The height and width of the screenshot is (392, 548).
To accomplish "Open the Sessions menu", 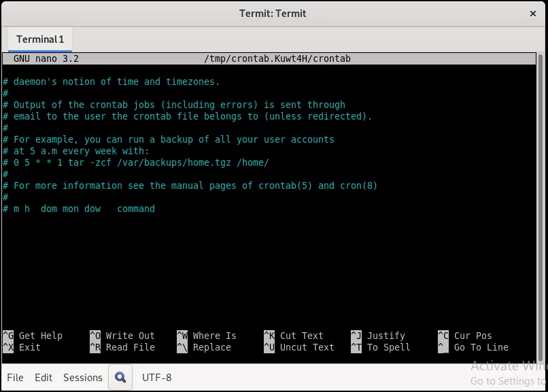I will coord(83,377).
